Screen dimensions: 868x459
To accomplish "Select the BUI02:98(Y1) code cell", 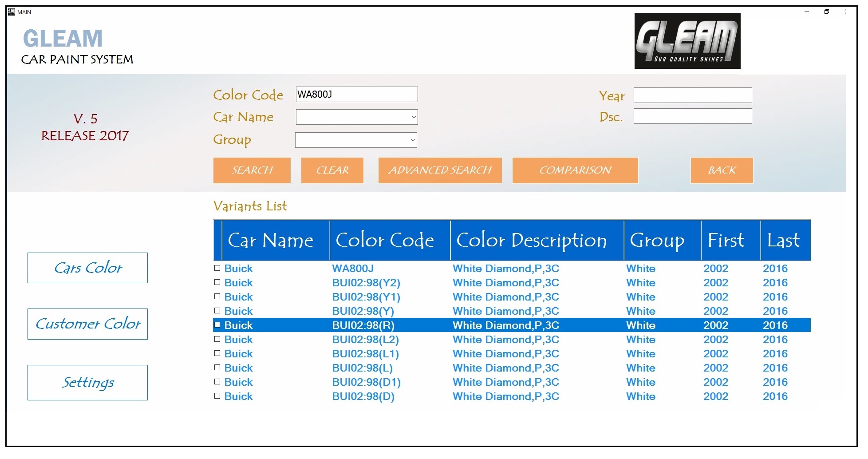I will 366,297.
